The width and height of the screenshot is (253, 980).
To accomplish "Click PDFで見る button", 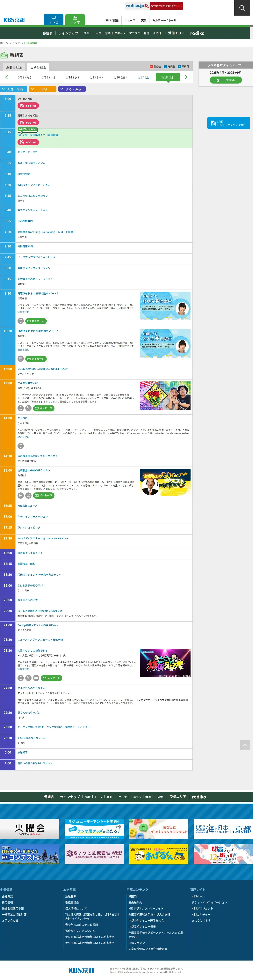I will 226,80.
